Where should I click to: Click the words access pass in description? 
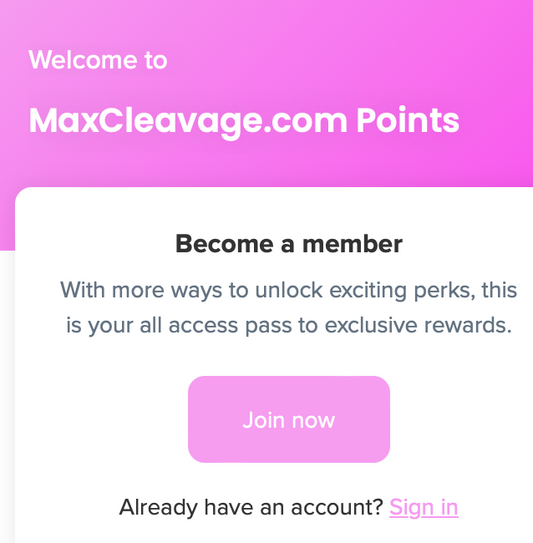pyautogui.click(x=230, y=326)
